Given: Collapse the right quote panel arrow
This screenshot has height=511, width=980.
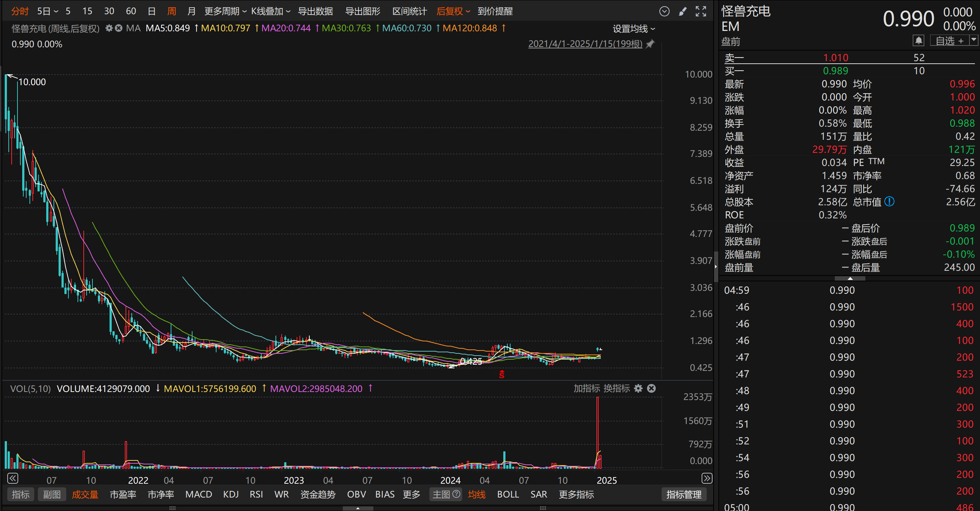Looking at the screenshot, I should point(715,266).
